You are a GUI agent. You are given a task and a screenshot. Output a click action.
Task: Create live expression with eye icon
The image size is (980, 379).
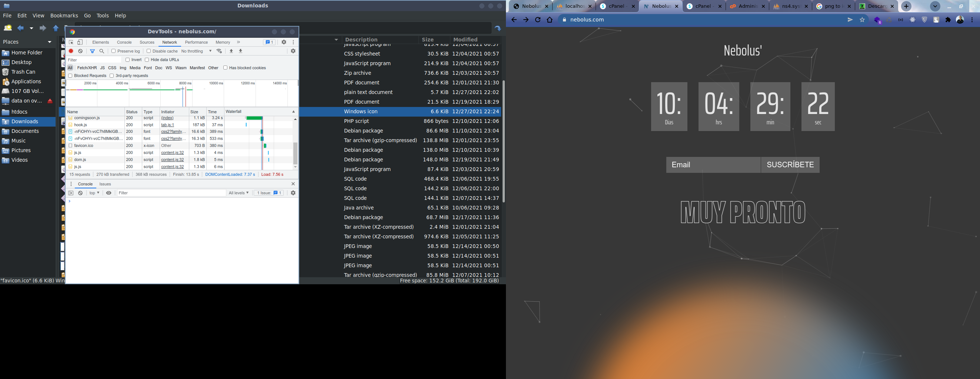(x=109, y=193)
